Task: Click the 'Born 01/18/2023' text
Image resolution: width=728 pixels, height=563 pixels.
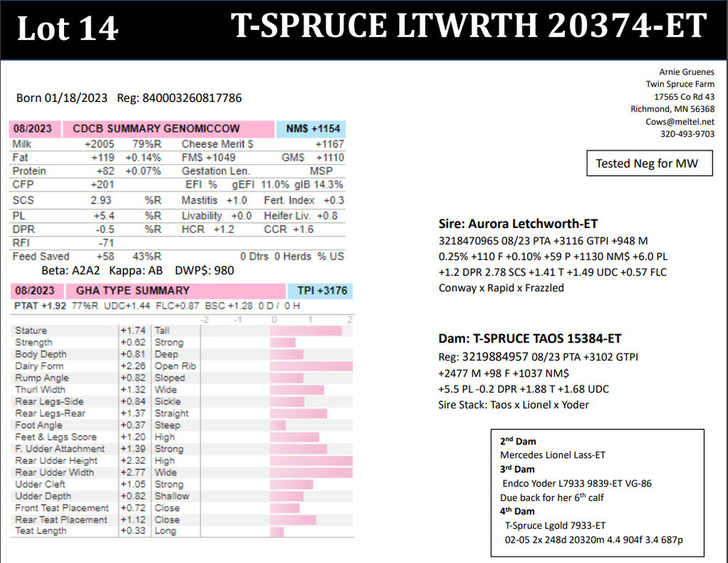Action: point(62,98)
